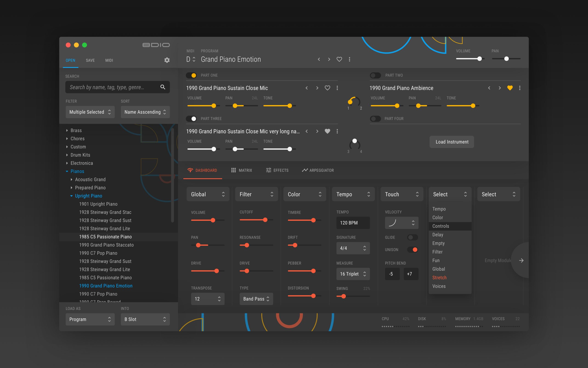Viewport: 588px width, 368px height.
Task: Click the 120 BPM tempo field
Action: tap(353, 223)
